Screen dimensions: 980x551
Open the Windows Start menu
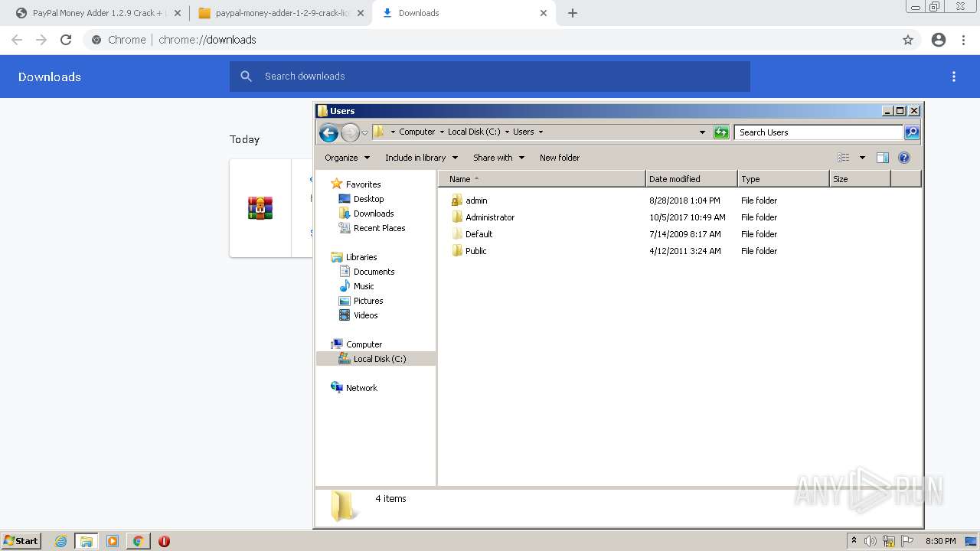pyautogui.click(x=21, y=541)
